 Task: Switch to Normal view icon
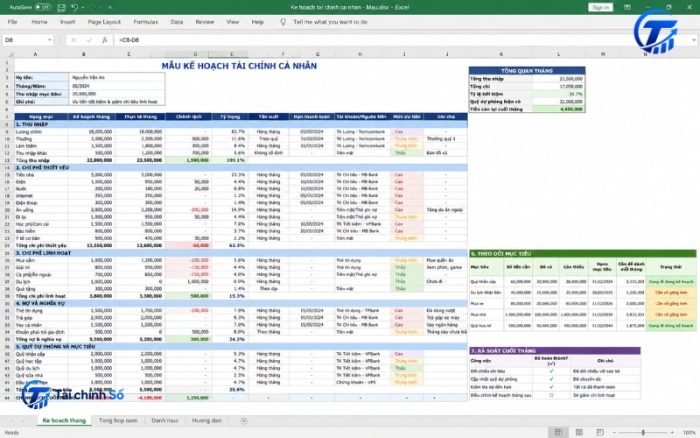pos(558,432)
